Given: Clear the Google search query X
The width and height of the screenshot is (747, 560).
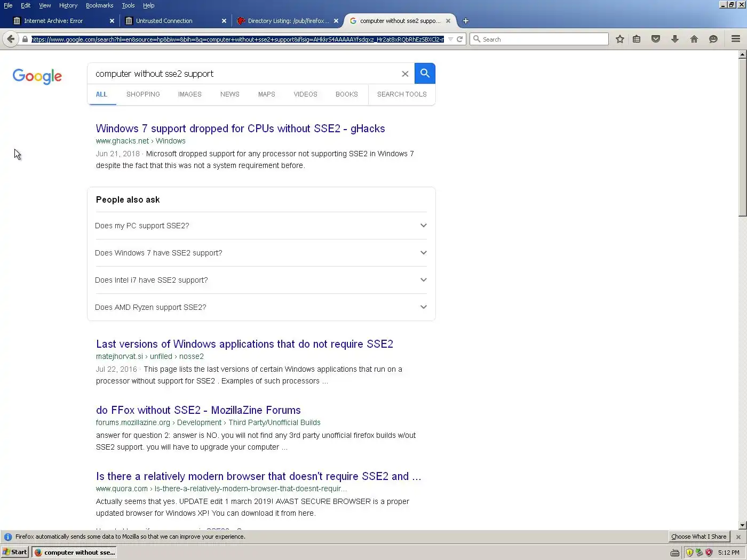Looking at the screenshot, I should point(405,74).
